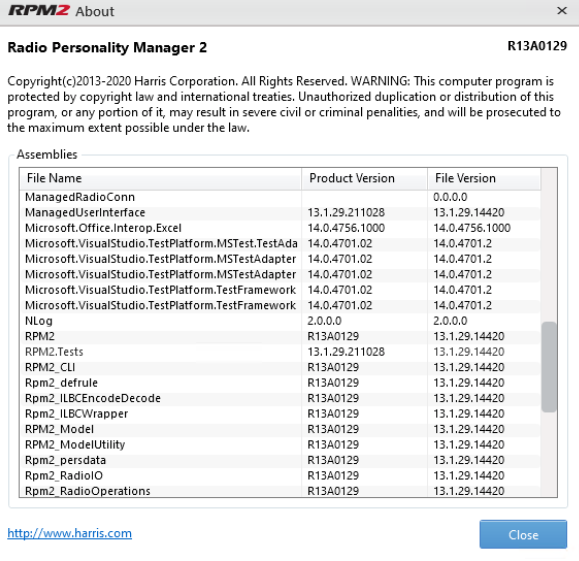The height and width of the screenshot is (561, 579).
Task: Click the Radio Personality Manager 2 heading
Action: (107, 48)
